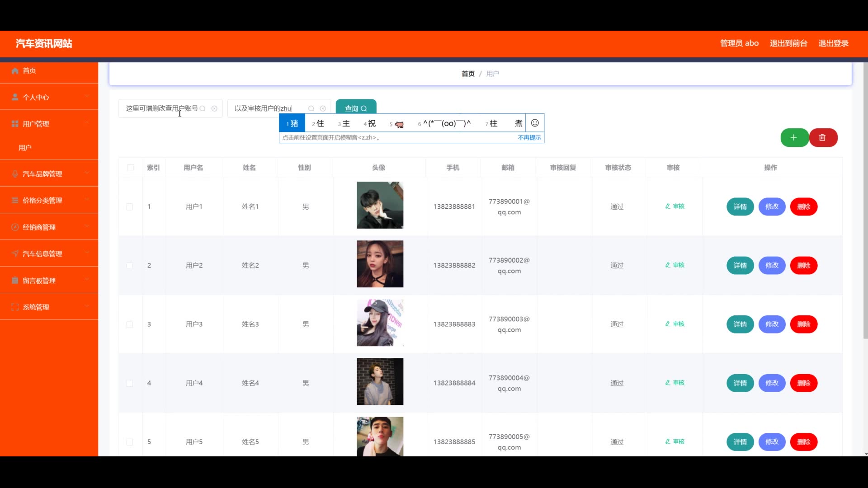
Task: Click the clear icon in second search field
Action: coord(323,108)
